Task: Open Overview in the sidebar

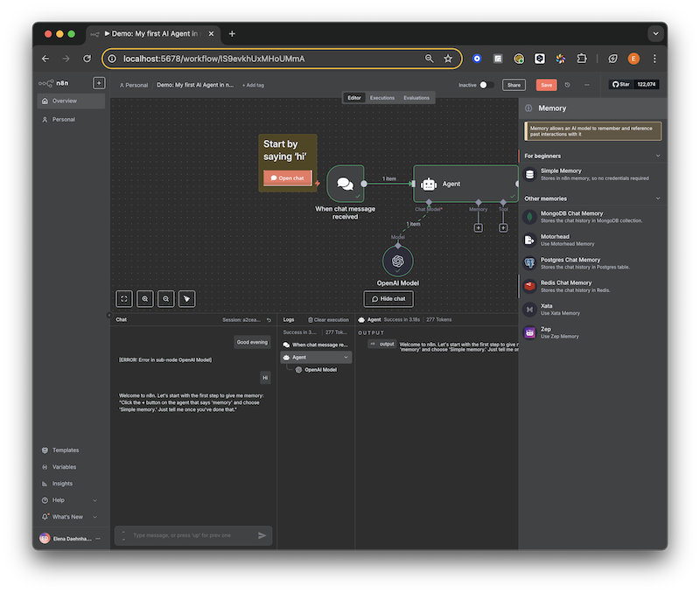Action: pos(72,101)
